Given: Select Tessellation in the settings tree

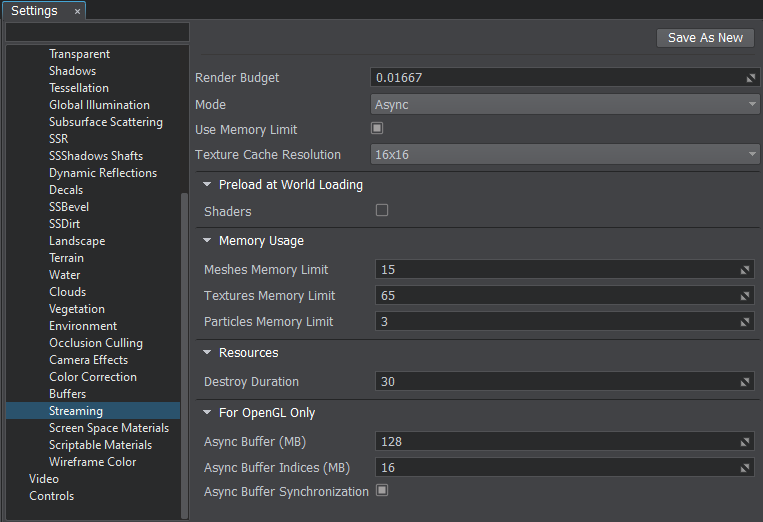Looking at the screenshot, I should point(79,88).
